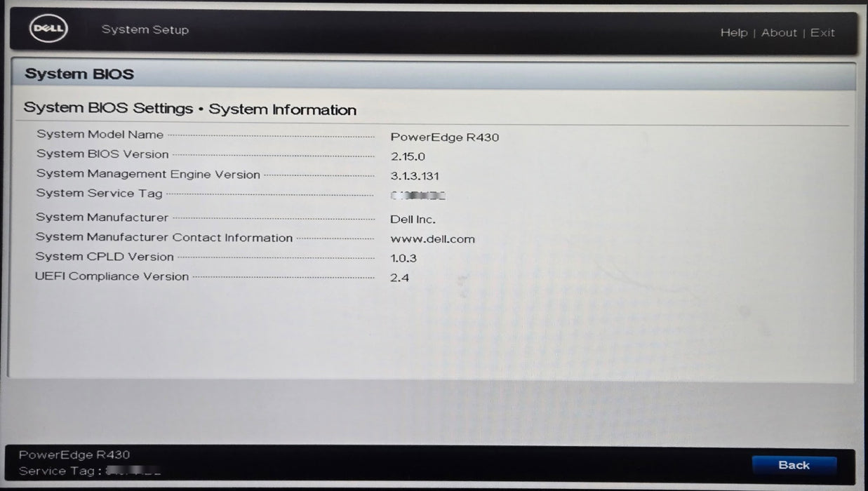The image size is (868, 491).
Task: Click the Dell Inc. manufacturer value
Action: [413, 220]
